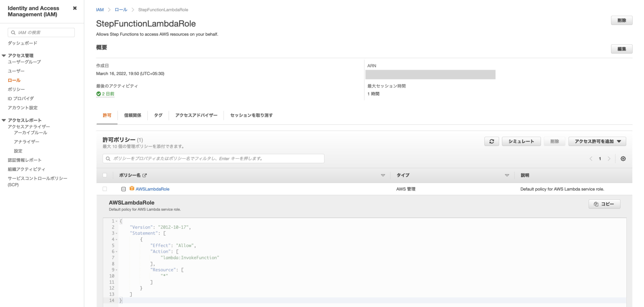
Task: Click the AWSLambdaRole policy document icon
Action: [x=132, y=189]
